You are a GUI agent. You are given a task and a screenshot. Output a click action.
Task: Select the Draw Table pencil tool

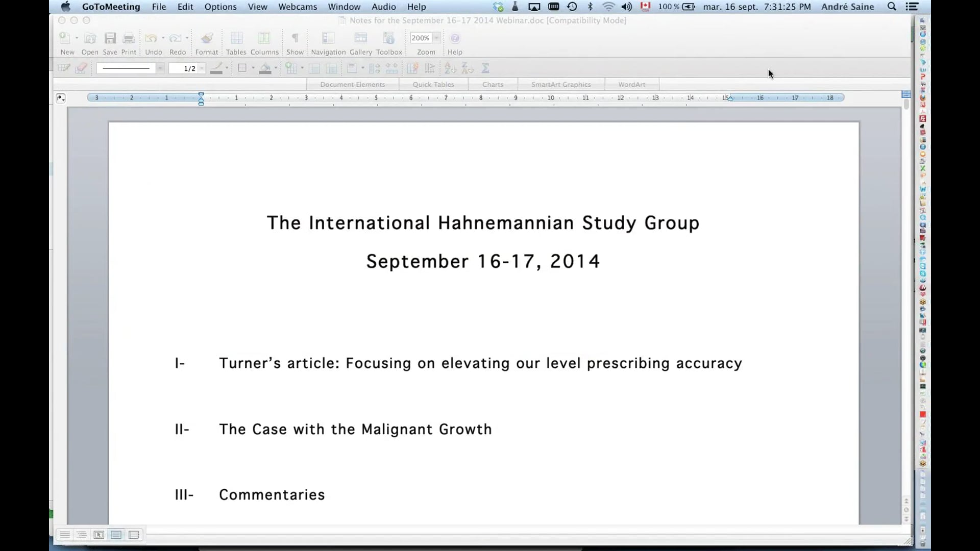click(x=63, y=68)
